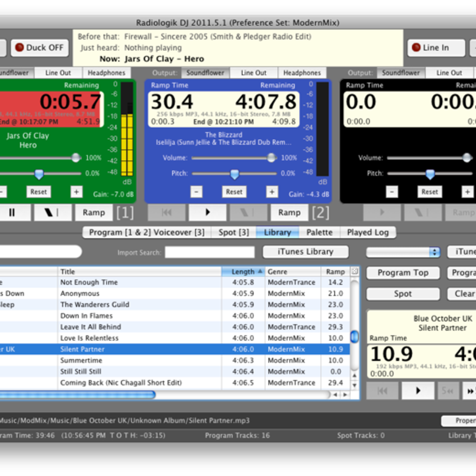Open the Palette tab
Screen dimensions: 476x476
319,232
